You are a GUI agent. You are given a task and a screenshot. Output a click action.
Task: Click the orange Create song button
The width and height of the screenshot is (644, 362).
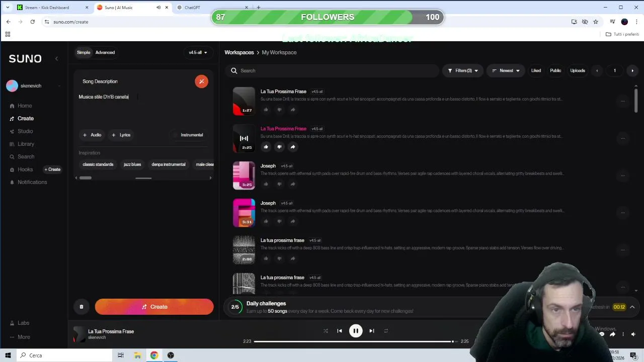(154, 307)
